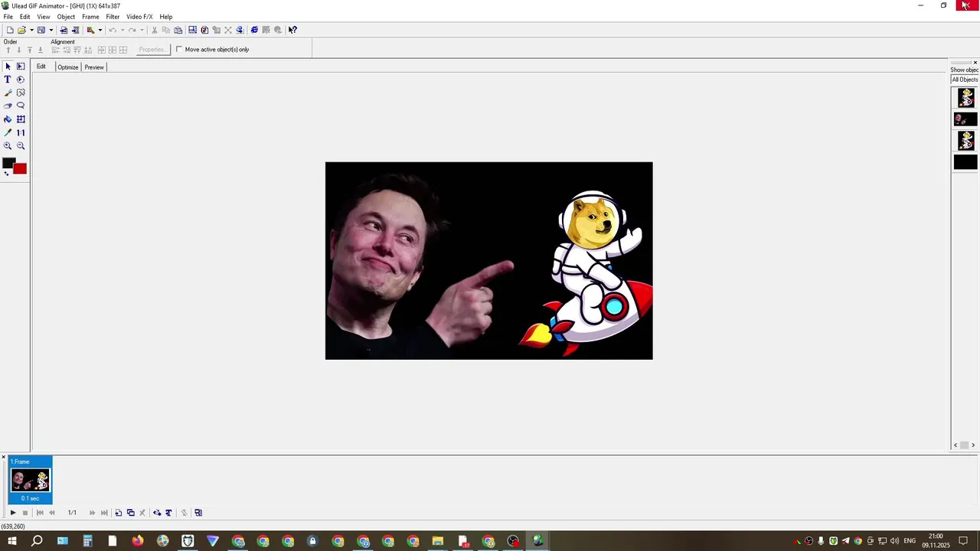Open the dropdown beside the image editor icon

coord(100,30)
